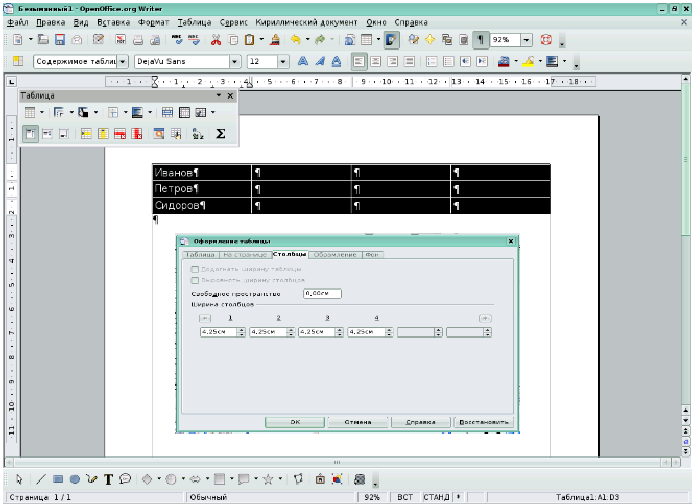This screenshot has width=692, height=504.
Task: Expand the New document dropdown arrow
Action: [x=30, y=40]
